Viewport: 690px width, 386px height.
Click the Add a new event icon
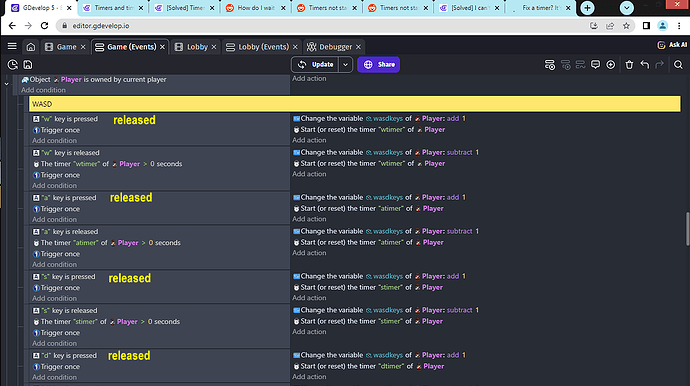(x=550, y=65)
